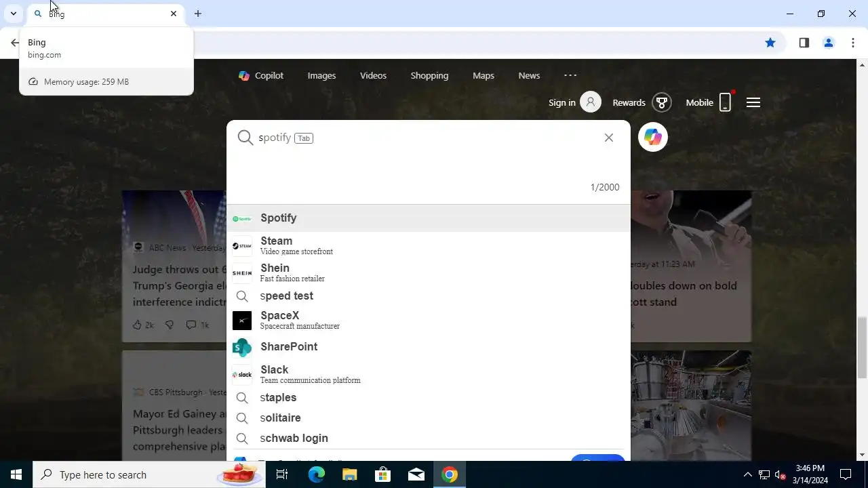Go to the Images tab

(321, 75)
